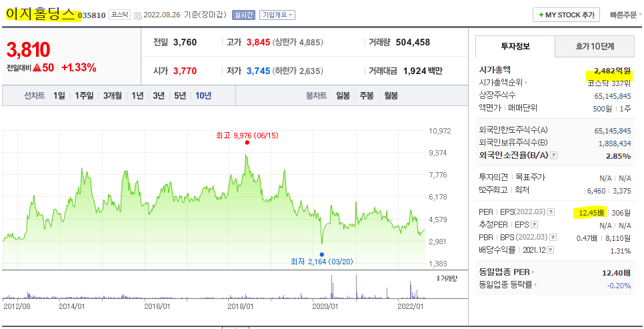
Task: Click the PER value 12.45배
Action: pyautogui.click(x=591, y=213)
